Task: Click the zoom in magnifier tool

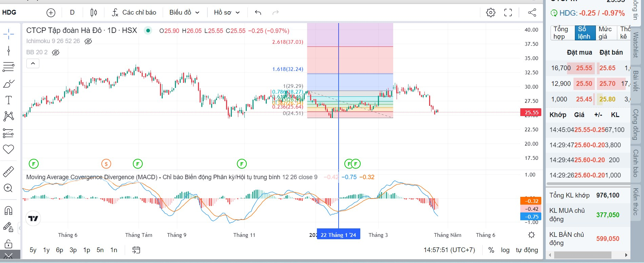Action: [x=8, y=188]
